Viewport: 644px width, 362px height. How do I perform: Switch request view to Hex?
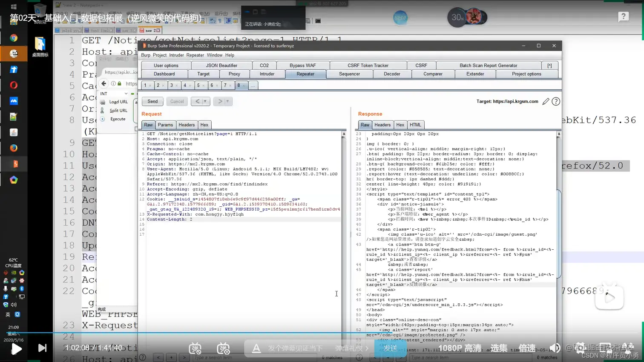pyautogui.click(x=204, y=125)
